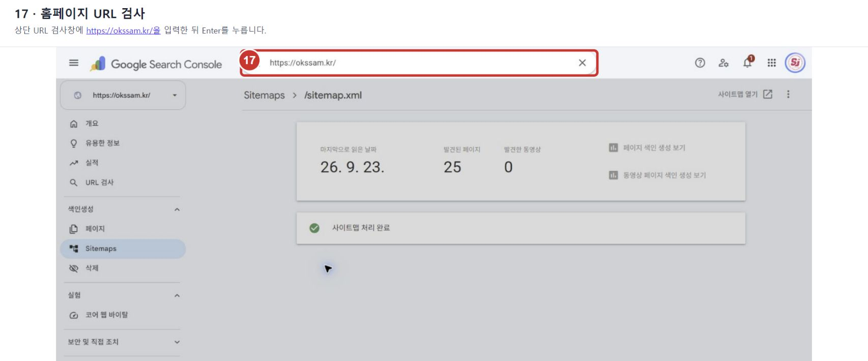Screen dimensions: 868x361
Task: Collapse the 색인생성 section
Action: 177,209
